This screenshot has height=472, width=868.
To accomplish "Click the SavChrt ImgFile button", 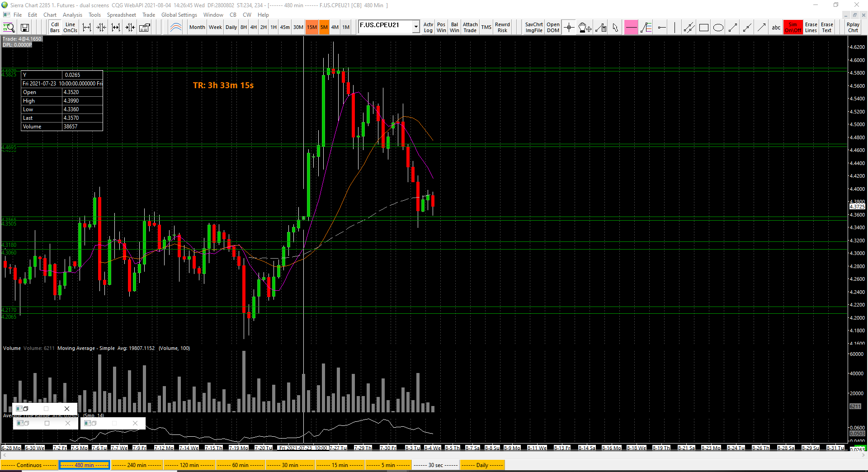I will (534, 28).
